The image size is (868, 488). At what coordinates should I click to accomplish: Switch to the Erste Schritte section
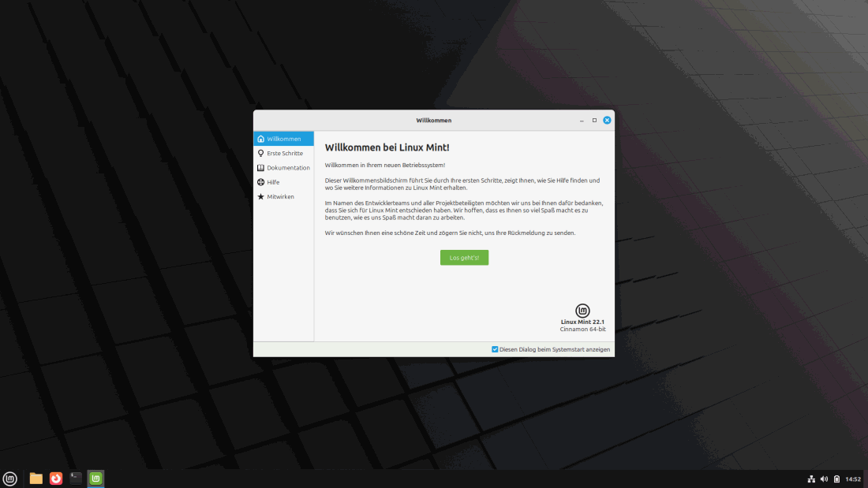(x=283, y=153)
